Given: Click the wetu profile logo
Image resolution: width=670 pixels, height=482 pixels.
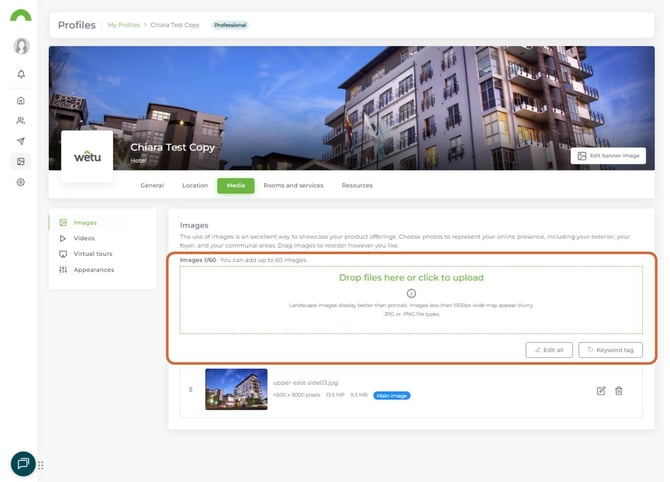Looking at the screenshot, I should 88,157.
